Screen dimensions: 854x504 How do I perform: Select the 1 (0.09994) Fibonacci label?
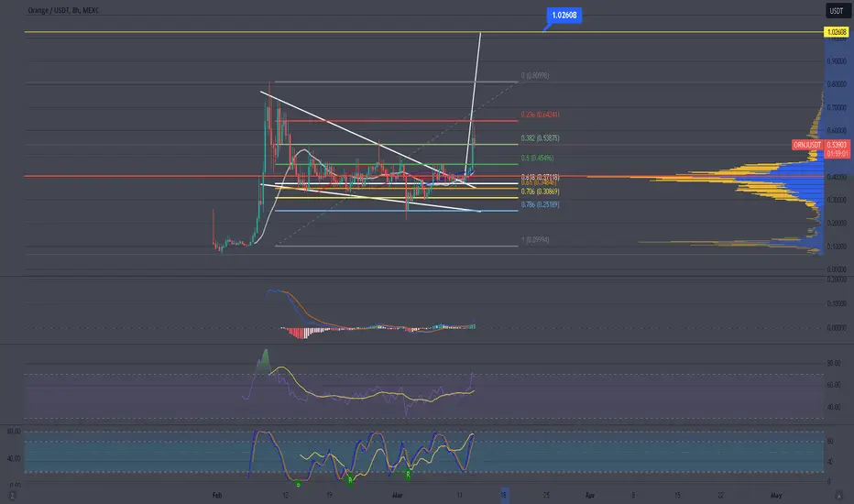(x=535, y=240)
